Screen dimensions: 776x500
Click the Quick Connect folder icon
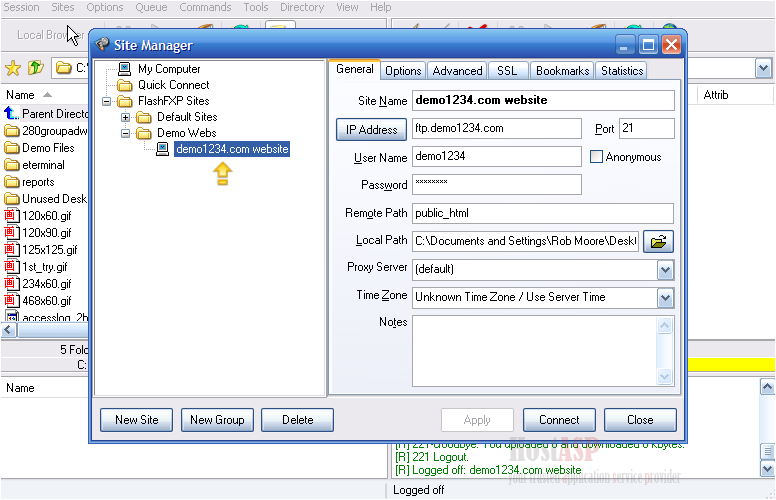[x=125, y=85]
